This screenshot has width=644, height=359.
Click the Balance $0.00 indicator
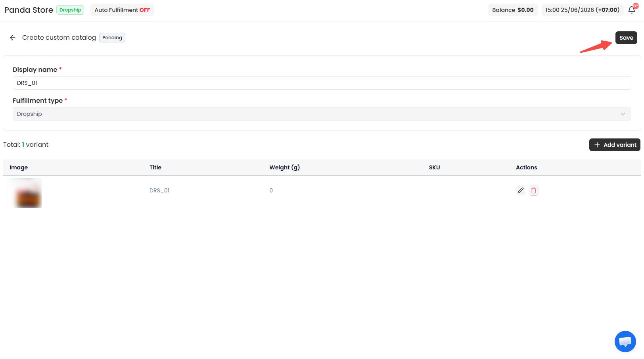[x=513, y=10]
